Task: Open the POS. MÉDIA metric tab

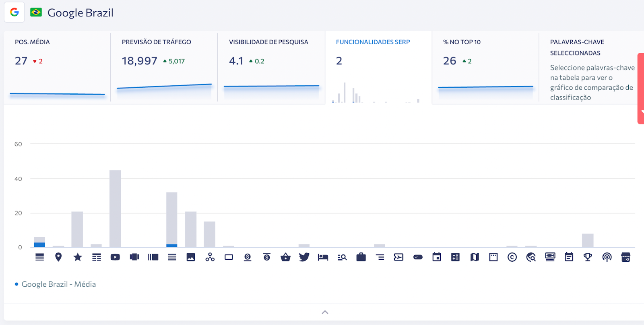Action: [x=57, y=67]
